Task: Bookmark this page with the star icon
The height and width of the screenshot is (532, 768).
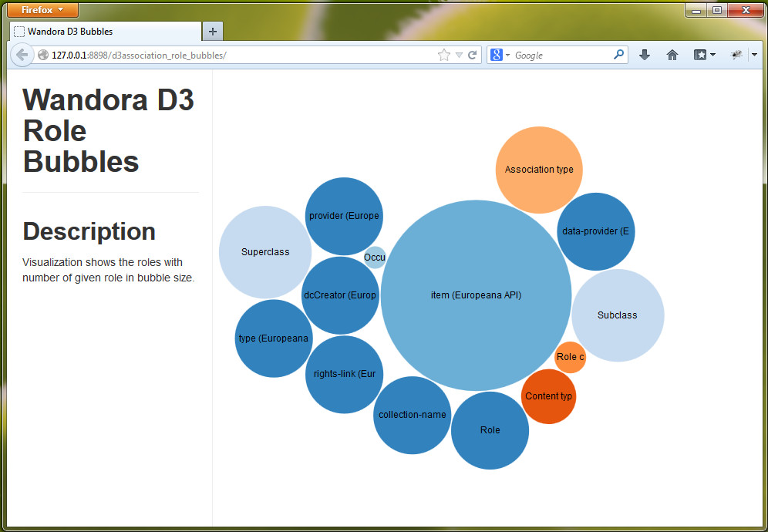Action: (x=443, y=55)
